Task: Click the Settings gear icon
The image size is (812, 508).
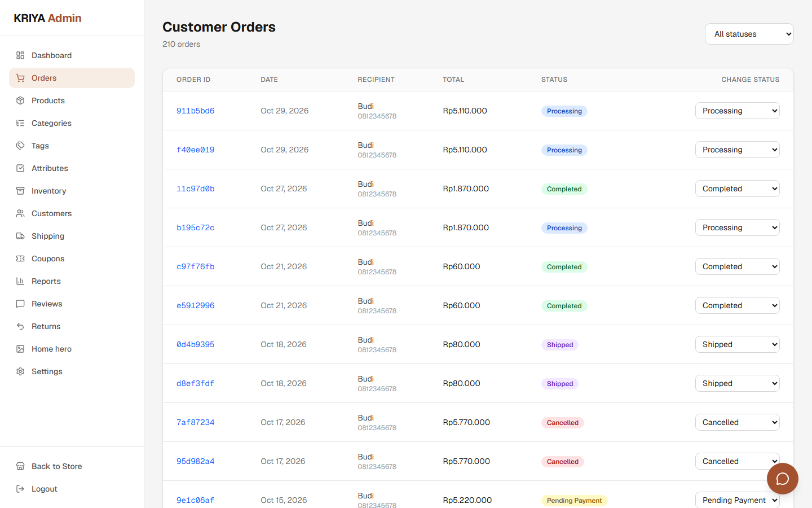Action: click(x=20, y=371)
